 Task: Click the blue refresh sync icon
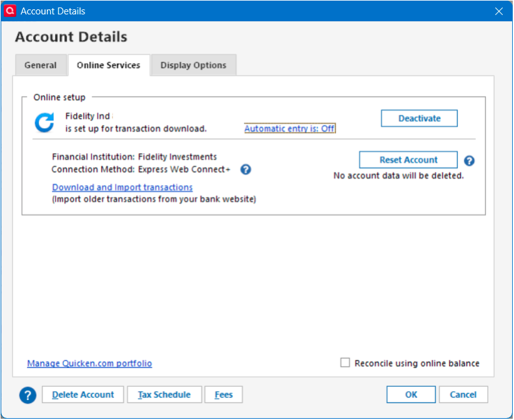44,122
